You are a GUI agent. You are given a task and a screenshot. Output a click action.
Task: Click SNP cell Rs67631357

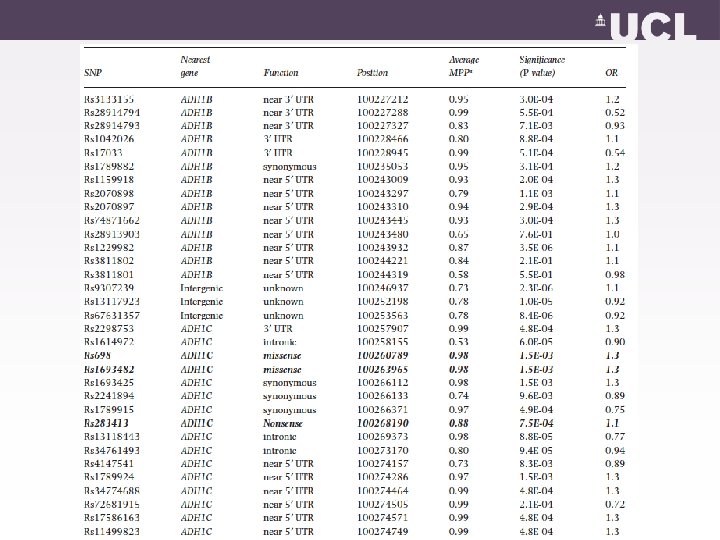pyautogui.click(x=112, y=315)
